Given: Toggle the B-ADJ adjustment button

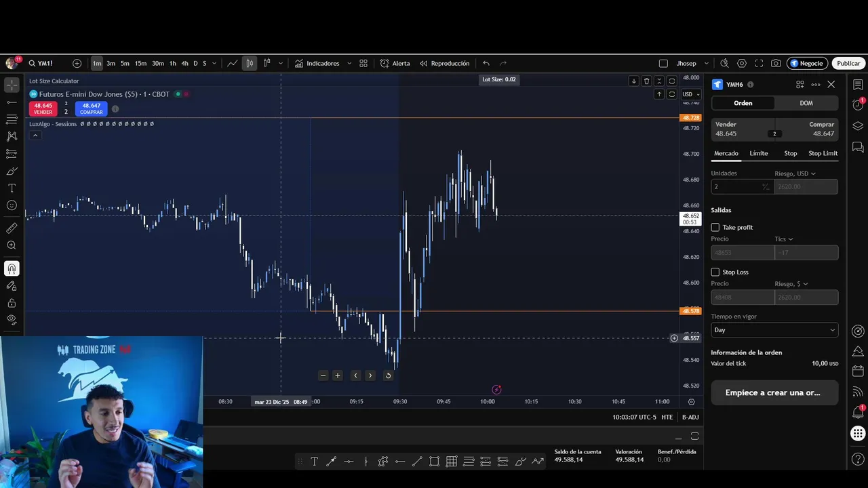Looking at the screenshot, I should (x=690, y=417).
